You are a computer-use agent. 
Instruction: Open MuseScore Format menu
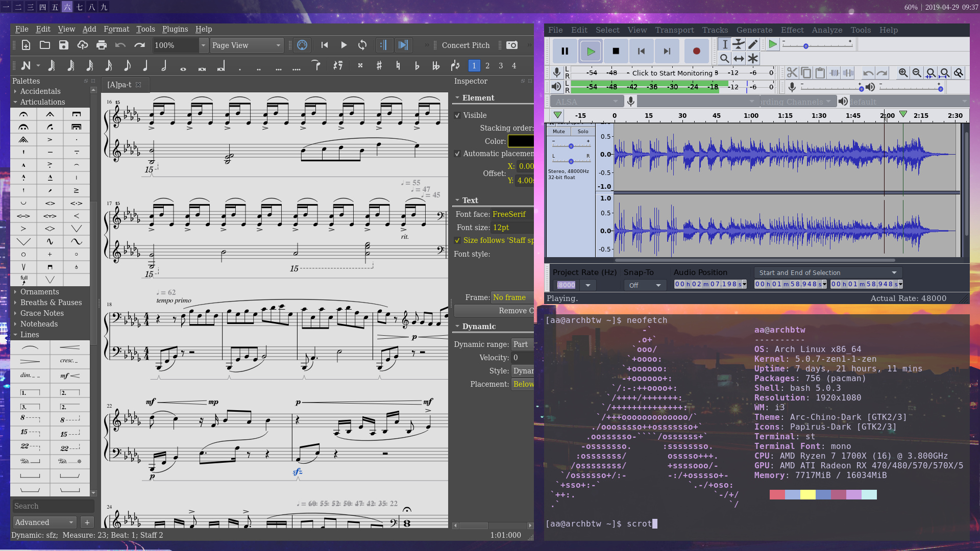(116, 29)
